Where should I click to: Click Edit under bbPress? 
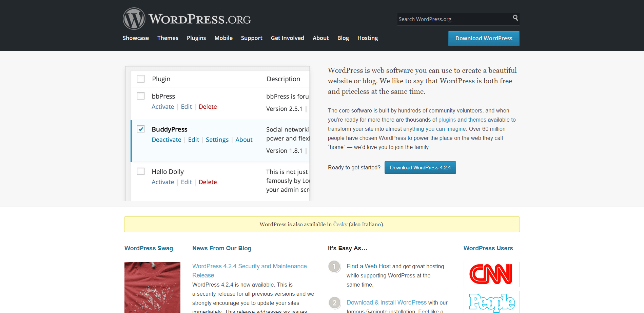point(187,107)
